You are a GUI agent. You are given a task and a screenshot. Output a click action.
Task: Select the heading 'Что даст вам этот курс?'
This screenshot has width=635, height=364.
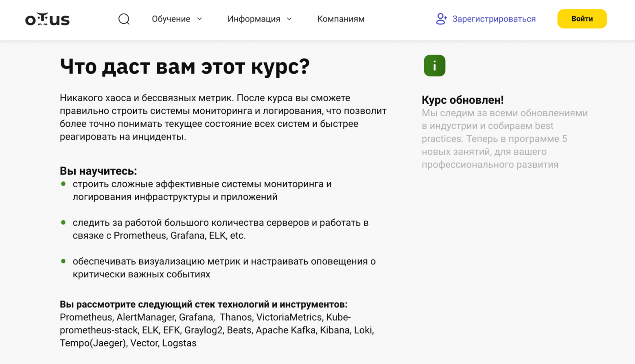(x=185, y=67)
